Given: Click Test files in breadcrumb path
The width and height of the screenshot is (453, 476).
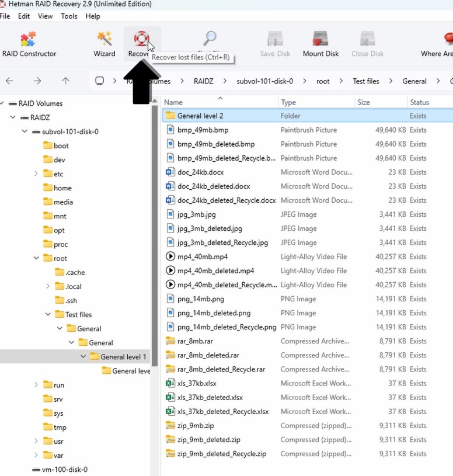Looking at the screenshot, I should [366, 81].
